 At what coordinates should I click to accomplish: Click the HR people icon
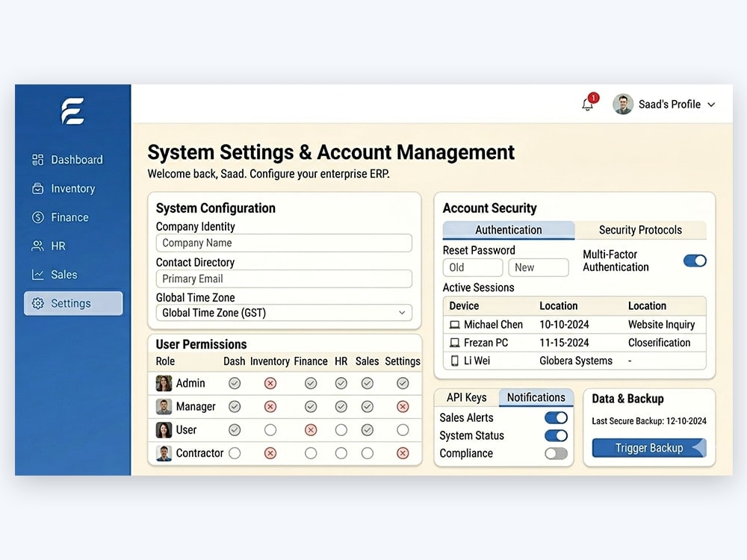point(37,246)
